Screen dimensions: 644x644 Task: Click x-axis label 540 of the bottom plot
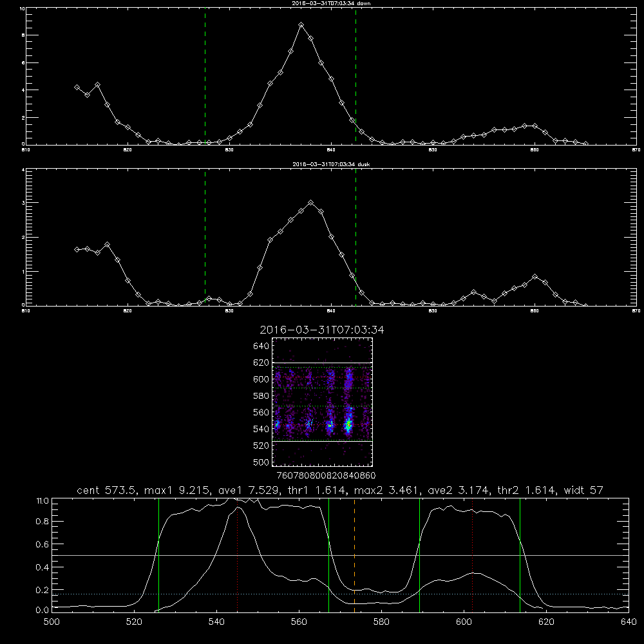coord(216,622)
